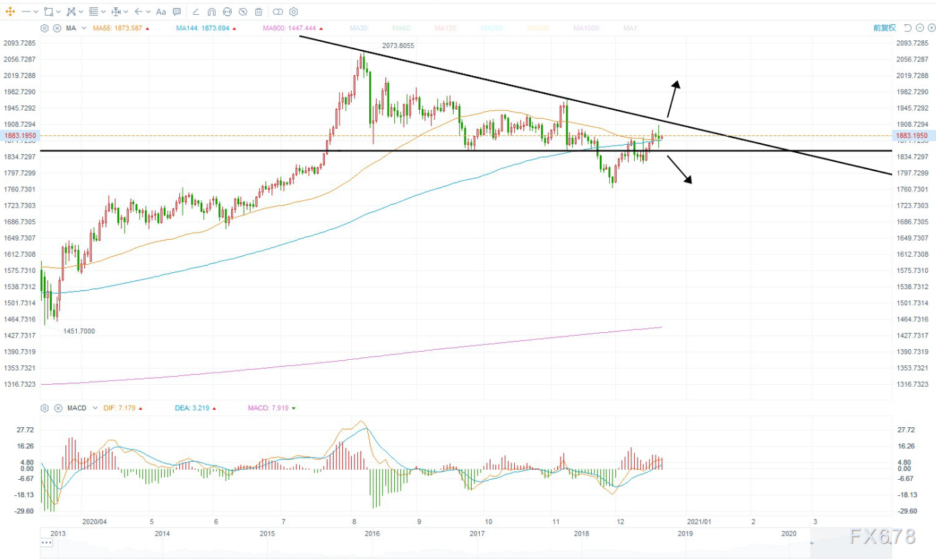Screen dimensions: 936x560
Task: Enable the faded MA1 line legend
Action: click(631, 28)
